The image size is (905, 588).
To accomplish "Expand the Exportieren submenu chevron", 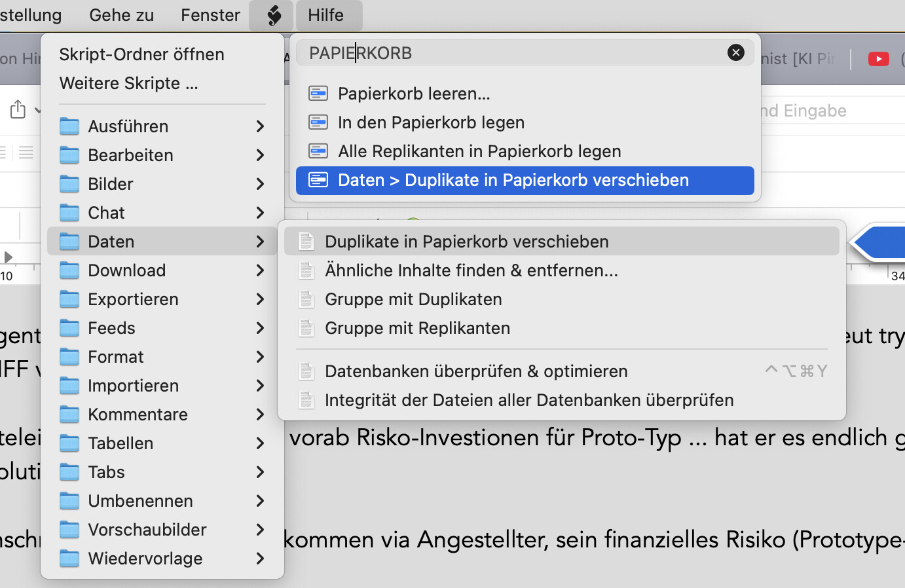I will pos(260,299).
